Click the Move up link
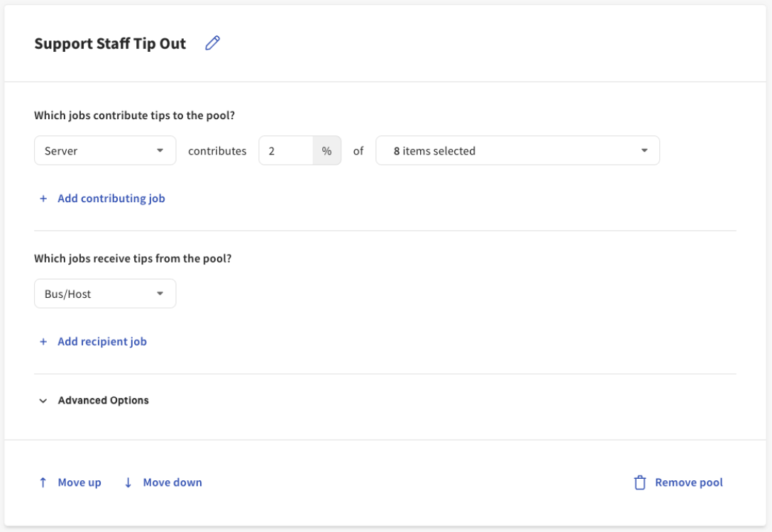Screen dimensions: 772x532 pos(79,482)
